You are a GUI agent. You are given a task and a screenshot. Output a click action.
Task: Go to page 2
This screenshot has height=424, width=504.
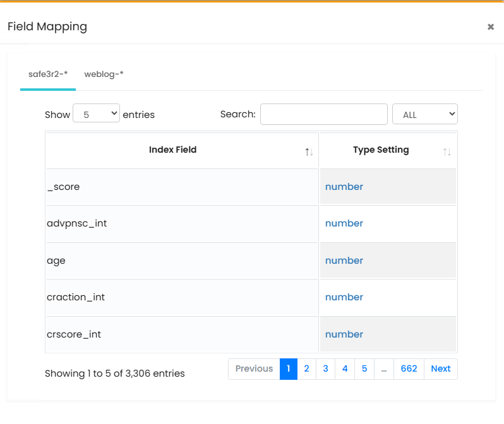307,368
